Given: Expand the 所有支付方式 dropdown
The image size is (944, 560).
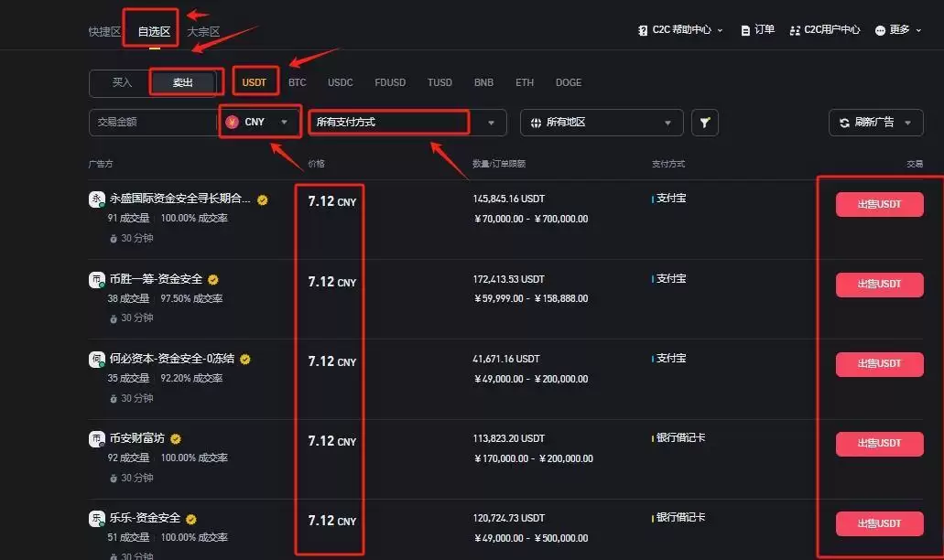Looking at the screenshot, I should (x=388, y=122).
